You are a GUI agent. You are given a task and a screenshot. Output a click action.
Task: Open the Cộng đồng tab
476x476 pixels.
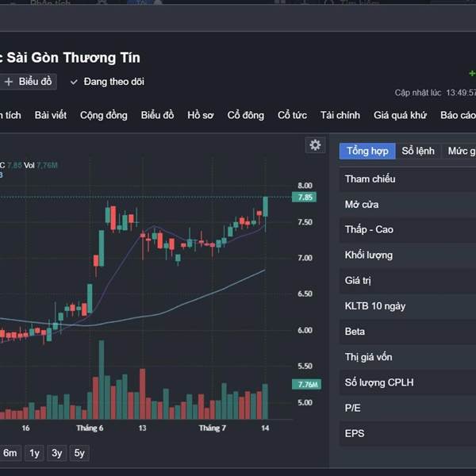point(103,115)
